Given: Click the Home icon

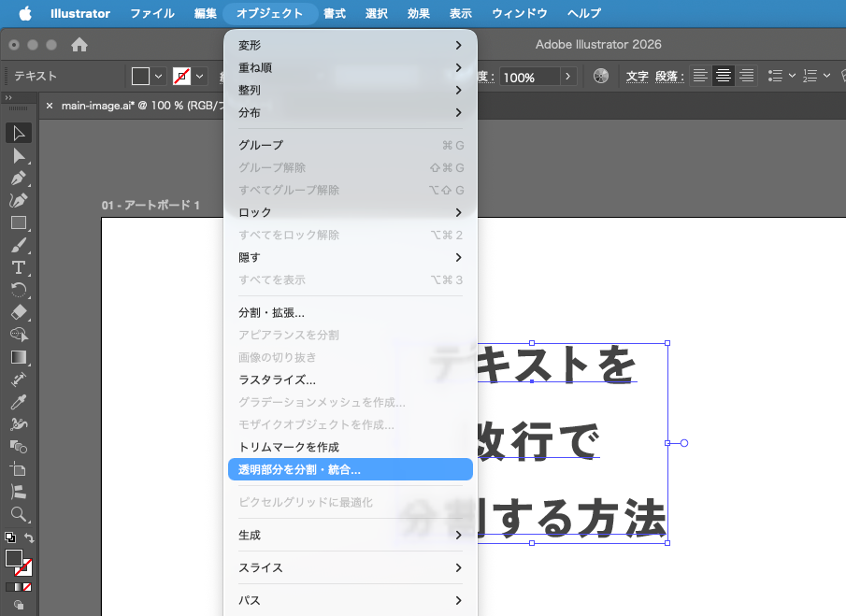Looking at the screenshot, I should pyautogui.click(x=79, y=45).
